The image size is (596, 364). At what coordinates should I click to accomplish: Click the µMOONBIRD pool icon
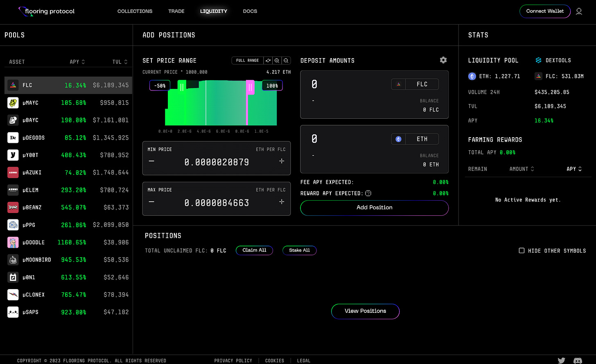pos(13,260)
